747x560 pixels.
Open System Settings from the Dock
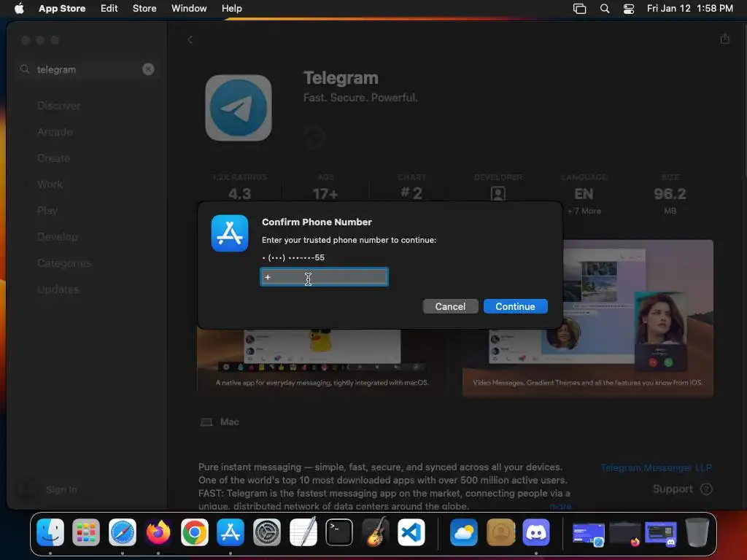tap(267, 532)
